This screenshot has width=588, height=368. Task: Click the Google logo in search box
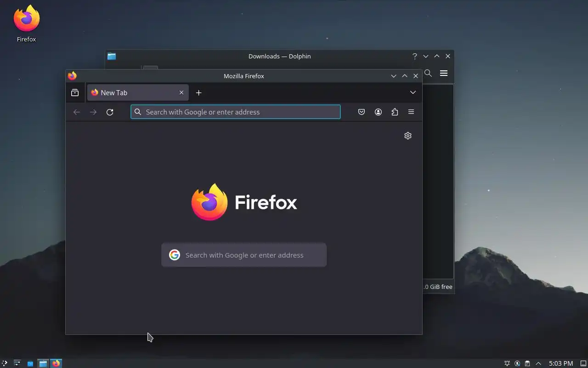point(175,255)
